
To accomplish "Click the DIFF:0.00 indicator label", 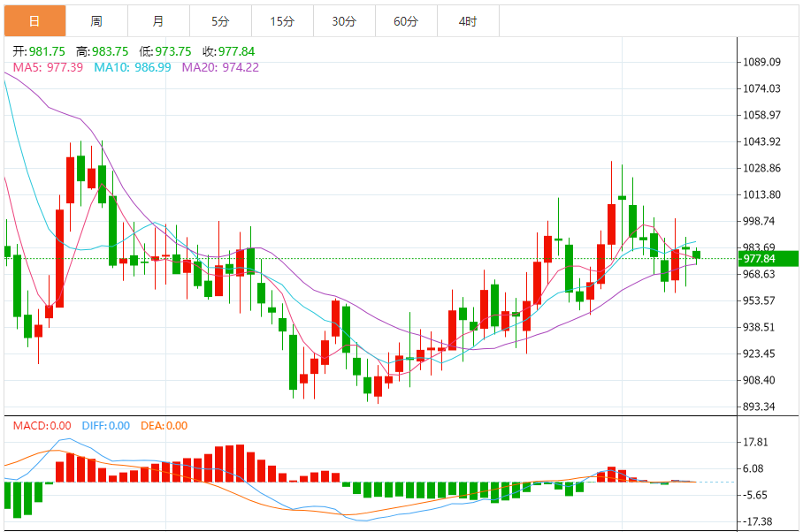I will pos(106,426).
